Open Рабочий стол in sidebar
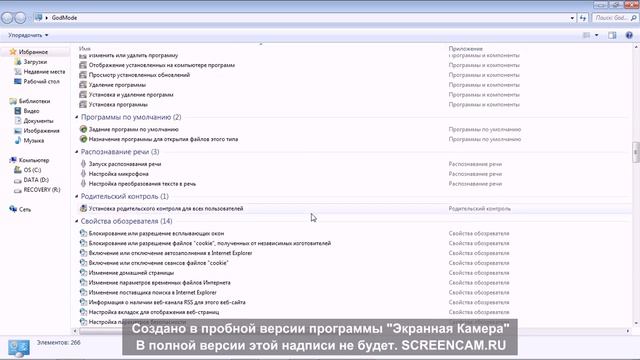Image resolution: width=640 pixels, height=360 pixels. click(x=41, y=81)
